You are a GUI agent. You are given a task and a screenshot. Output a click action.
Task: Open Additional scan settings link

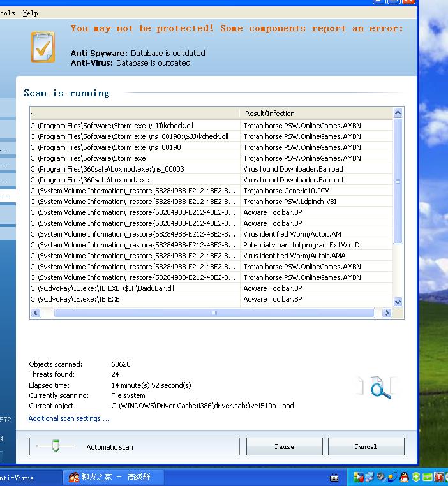click(69, 418)
